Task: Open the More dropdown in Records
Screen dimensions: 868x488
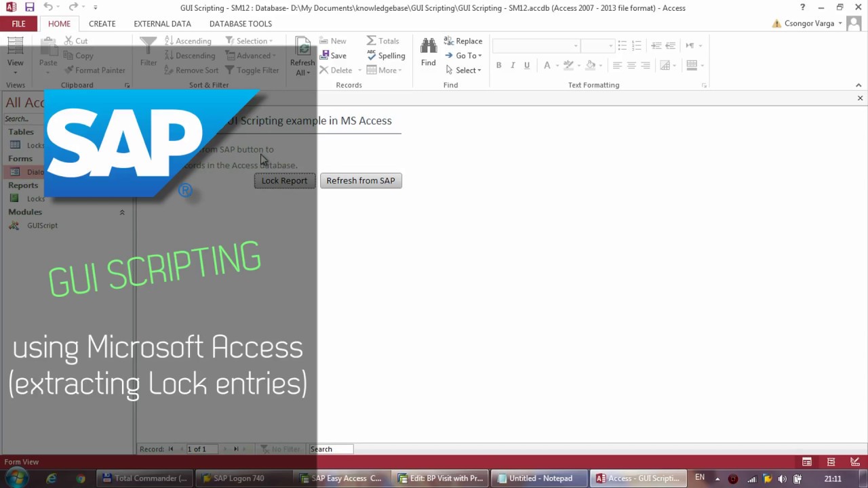Action: 384,70
